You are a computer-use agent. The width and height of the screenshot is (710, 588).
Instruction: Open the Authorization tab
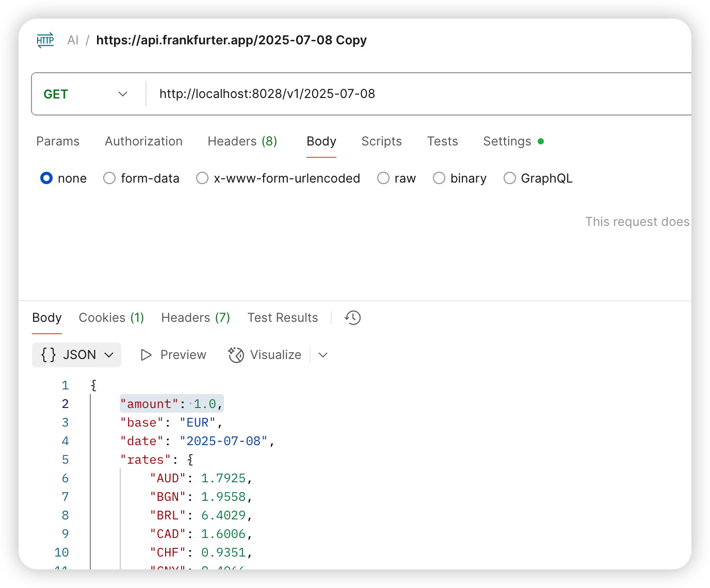pos(143,141)
